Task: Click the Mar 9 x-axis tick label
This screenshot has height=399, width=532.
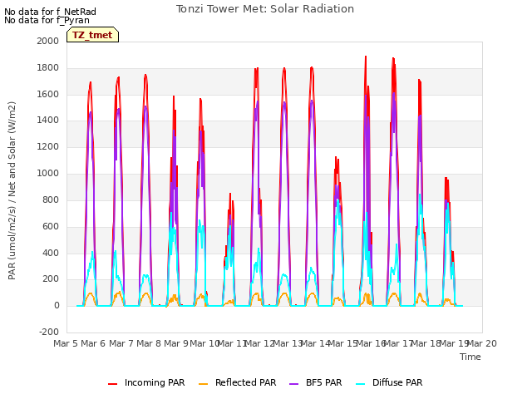Action: point(176,343)
